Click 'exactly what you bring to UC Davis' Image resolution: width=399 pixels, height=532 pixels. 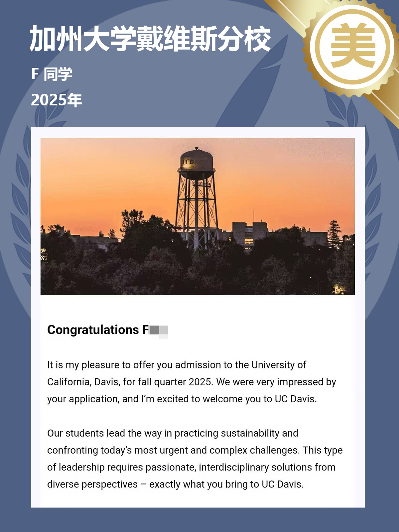(226, 484)
